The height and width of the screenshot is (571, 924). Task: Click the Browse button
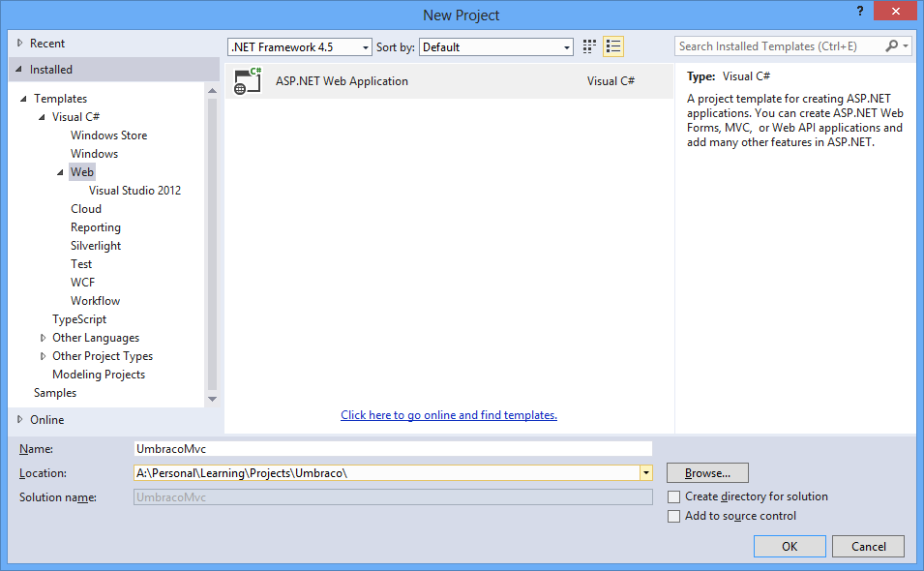(x=706, y=472)
